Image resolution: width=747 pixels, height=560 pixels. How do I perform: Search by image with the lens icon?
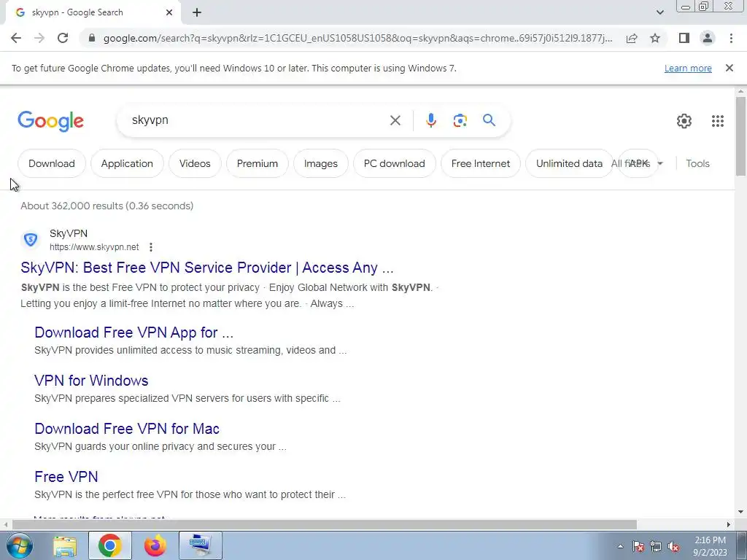460,120
